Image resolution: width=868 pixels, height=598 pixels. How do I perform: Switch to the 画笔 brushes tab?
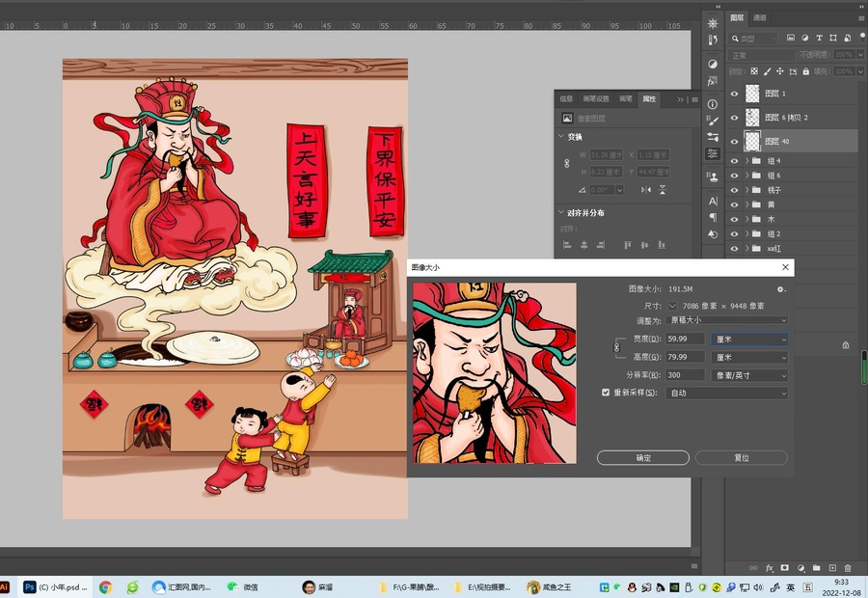626,98
